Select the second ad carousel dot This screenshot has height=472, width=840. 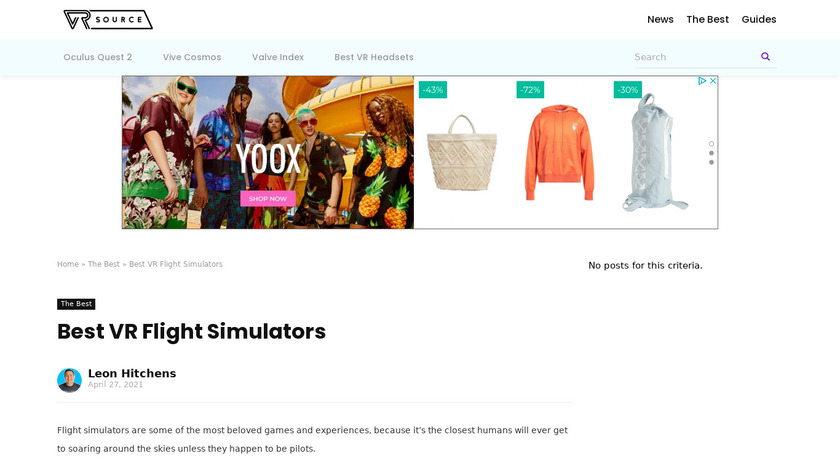click(711, 153)
